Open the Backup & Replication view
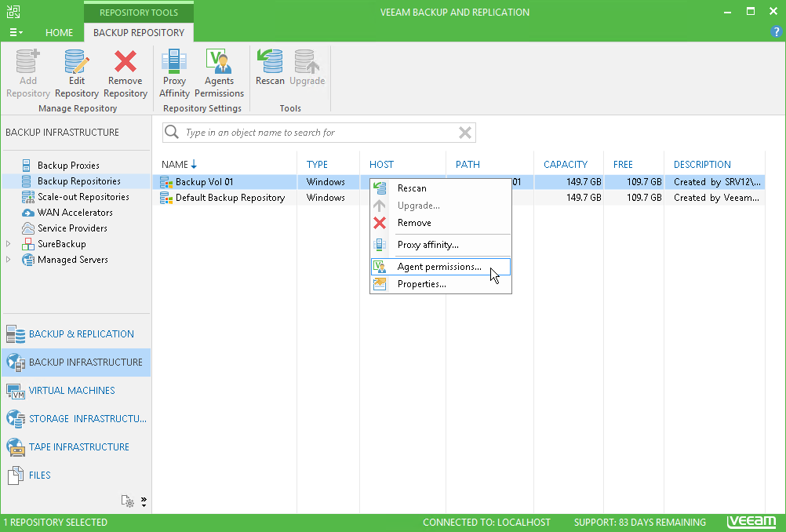 tap(75, 334)
